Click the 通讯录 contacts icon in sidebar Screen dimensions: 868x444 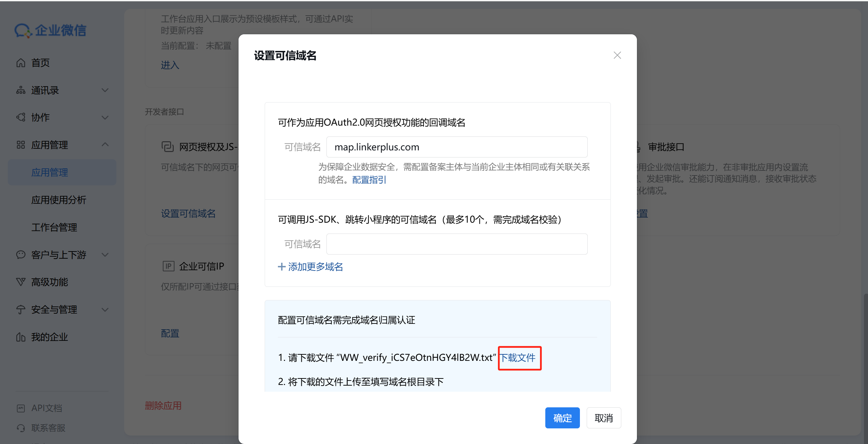(21, 90)
